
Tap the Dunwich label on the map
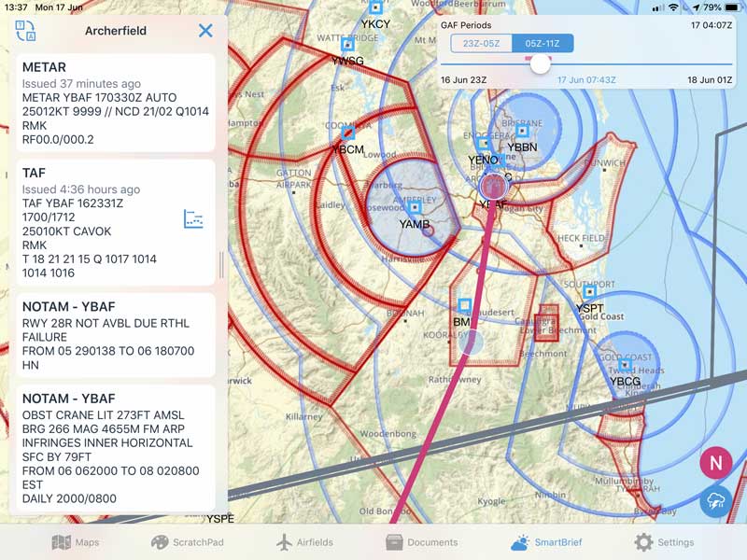604,162
